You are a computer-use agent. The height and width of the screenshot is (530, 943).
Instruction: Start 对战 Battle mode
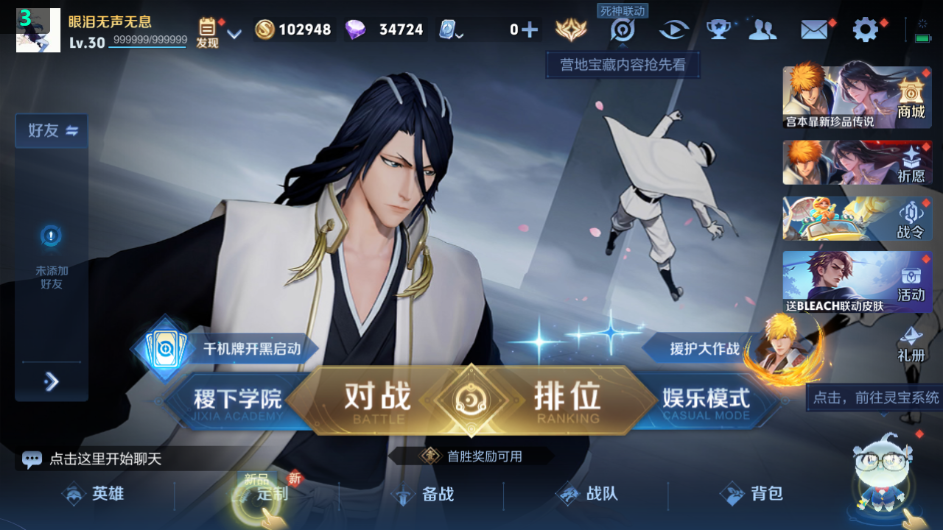pos(378,401)
